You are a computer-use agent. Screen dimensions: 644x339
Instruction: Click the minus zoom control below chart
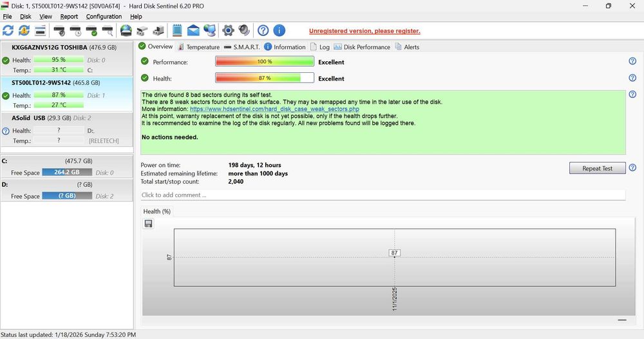pos(622,320)
